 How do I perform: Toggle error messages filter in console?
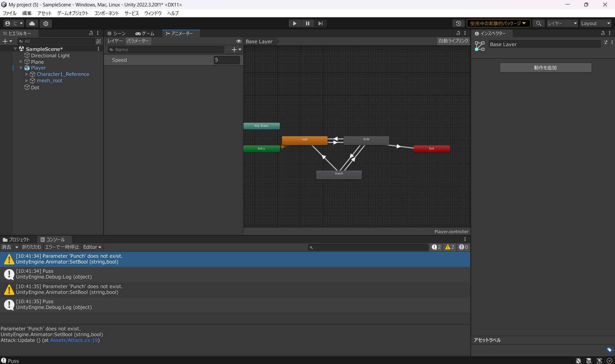pyautogui.click(x=463, y=247)
